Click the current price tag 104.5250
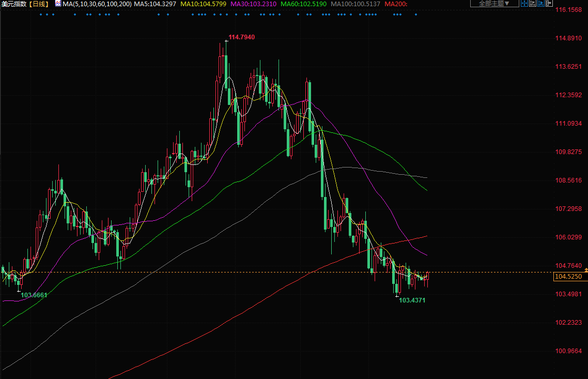 click(568, 277)
